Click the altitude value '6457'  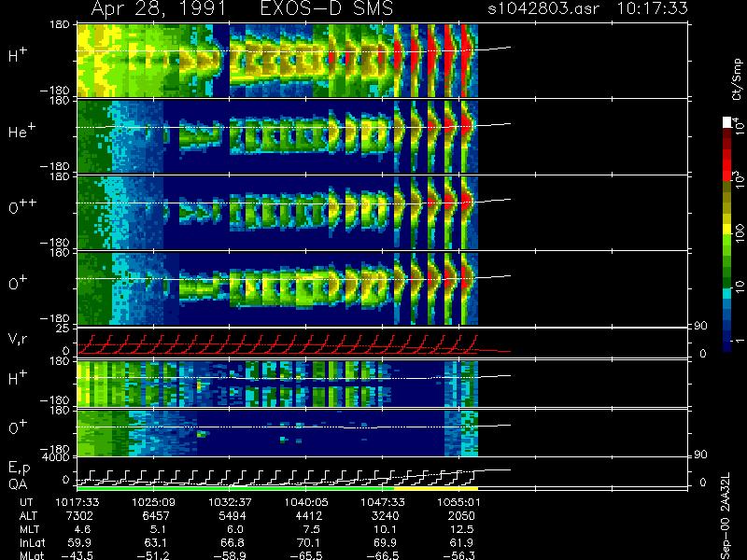pos(155,516)
